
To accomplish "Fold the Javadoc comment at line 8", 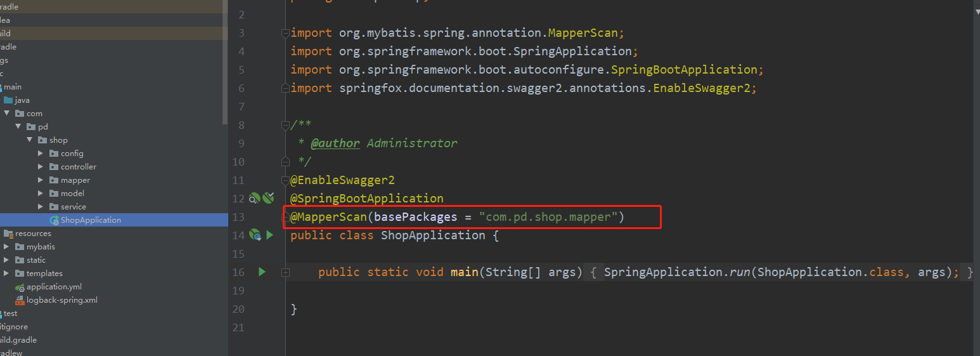I will point(286,125).
